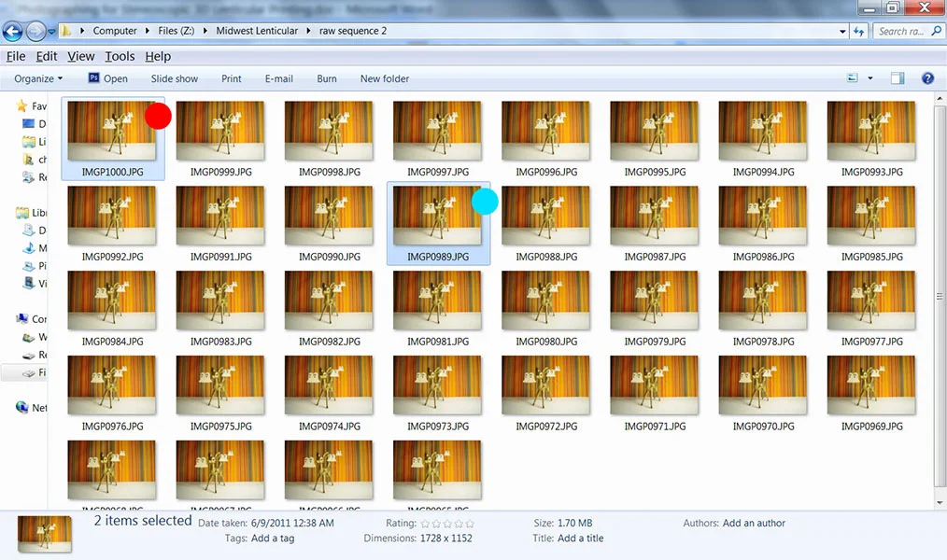Click the blue Help question-mark icon
The height and width of the screenshot is (560, 947).
tap(927, 78)
